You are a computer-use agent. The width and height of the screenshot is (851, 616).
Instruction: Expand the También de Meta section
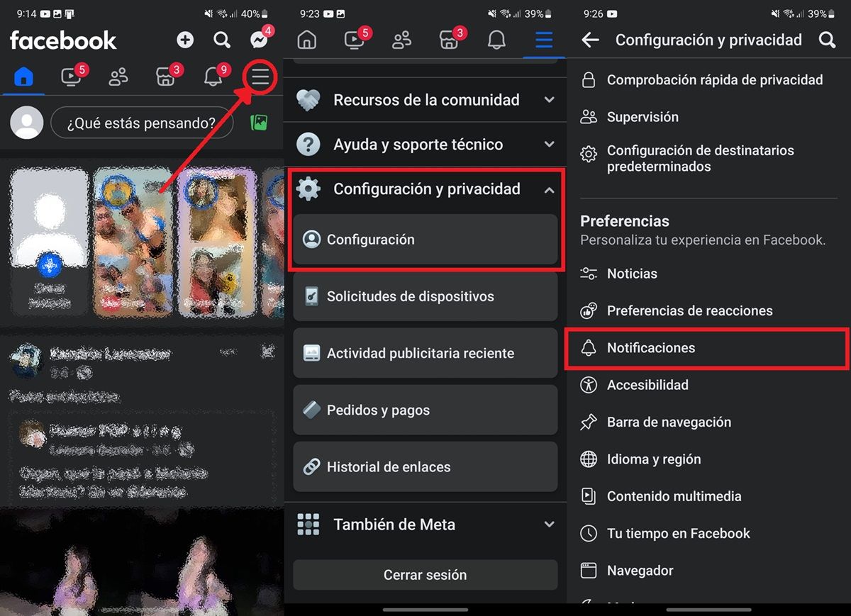425,524
